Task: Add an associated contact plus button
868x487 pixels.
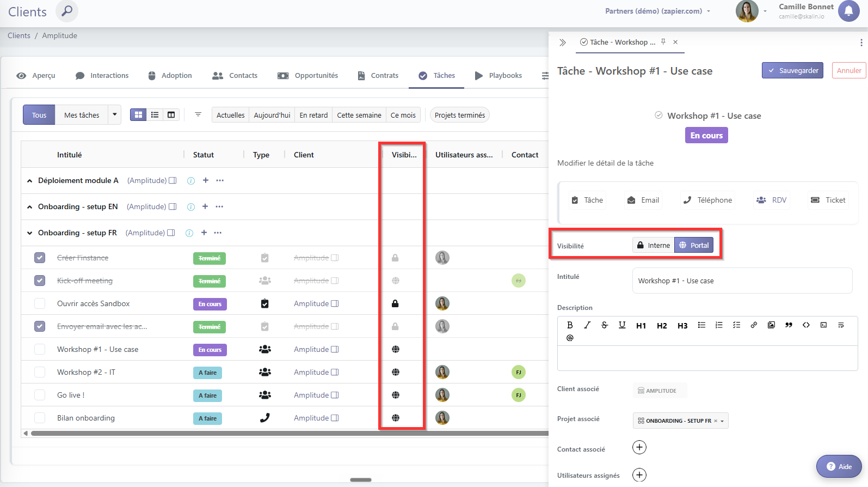Action: tap(639, 447)
